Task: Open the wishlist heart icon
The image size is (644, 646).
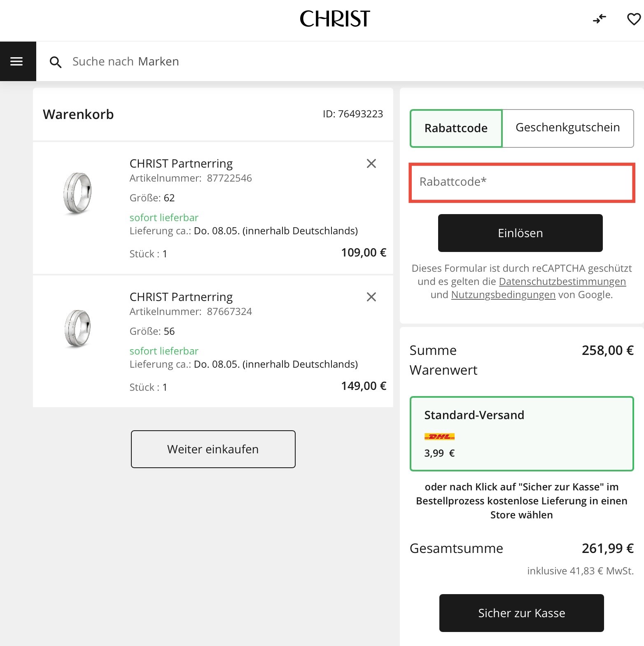Action: (632, 19)
